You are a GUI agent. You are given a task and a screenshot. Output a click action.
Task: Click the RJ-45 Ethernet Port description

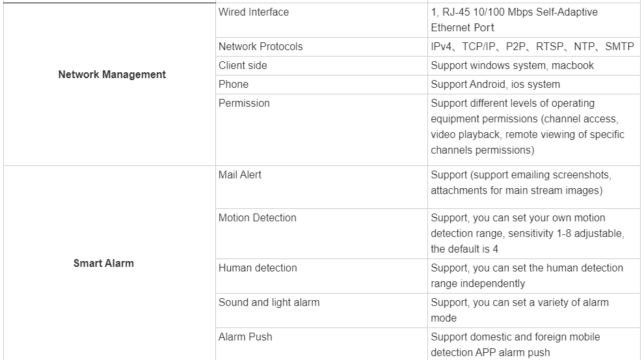[514, 20]
